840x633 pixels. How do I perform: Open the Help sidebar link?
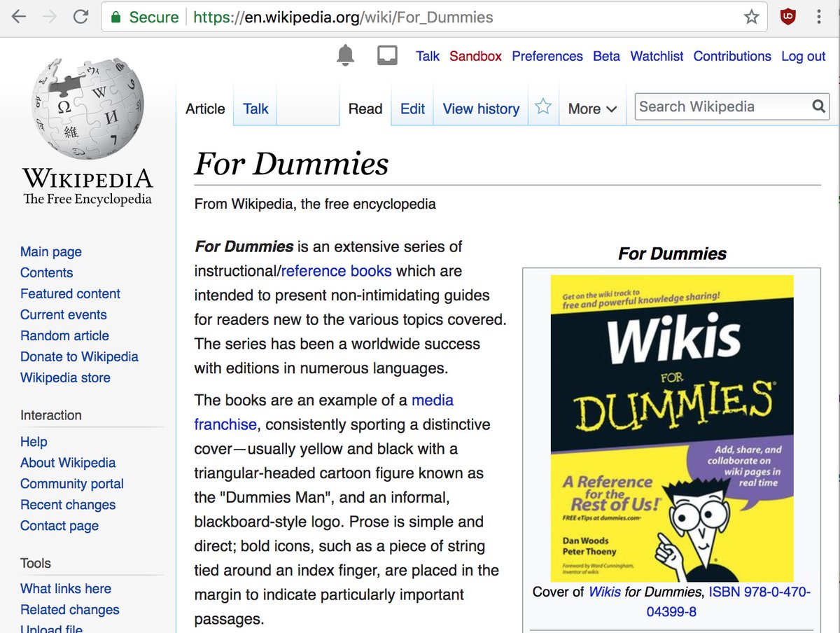point(34,442)
